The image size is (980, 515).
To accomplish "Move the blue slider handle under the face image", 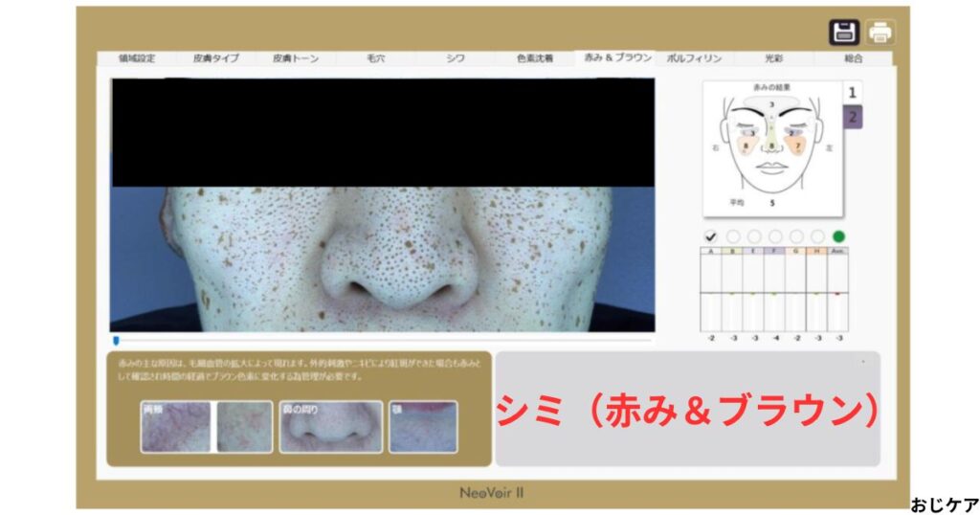I will point(116,341).
